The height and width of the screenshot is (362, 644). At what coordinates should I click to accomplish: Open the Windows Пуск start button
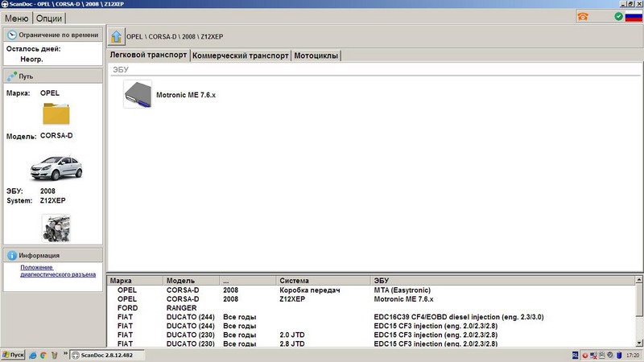pyautogui.click(x=13, y=355)
